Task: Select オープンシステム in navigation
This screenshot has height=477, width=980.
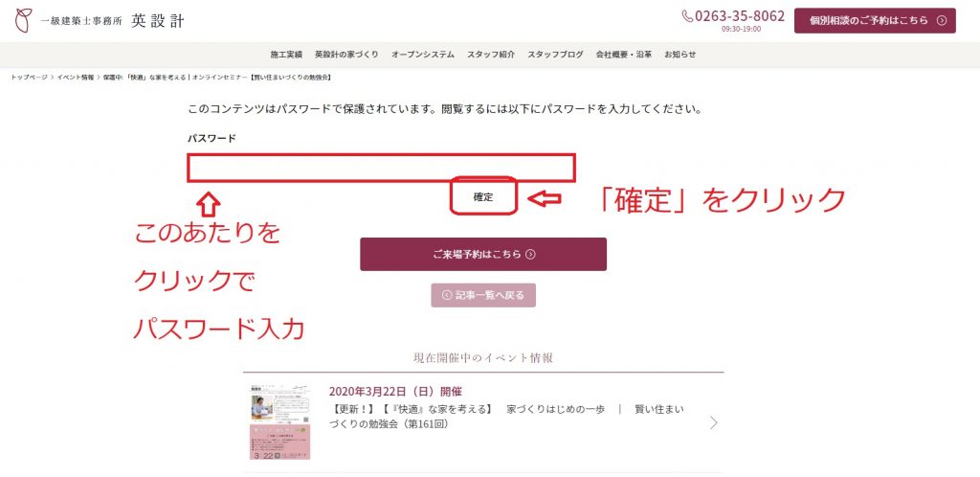Action: [423, 55]
